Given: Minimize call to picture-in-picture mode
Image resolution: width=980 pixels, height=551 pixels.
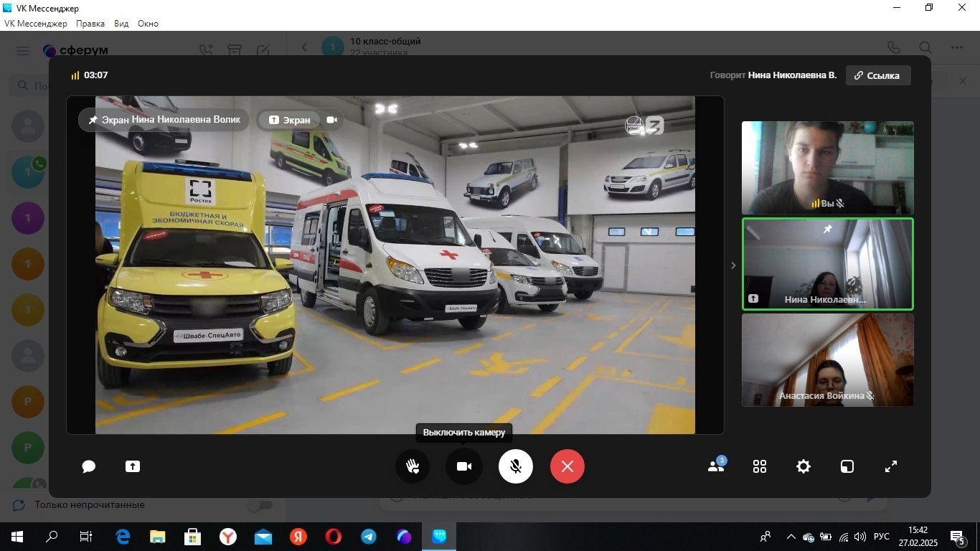Looking at the screenshot, I should [x=847, y=466].
